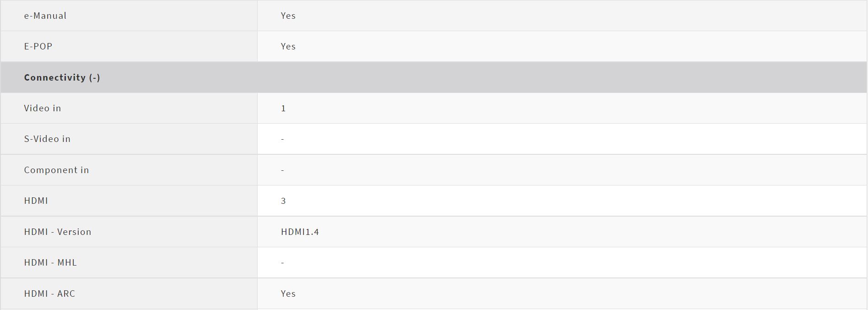Click the HDMI - Version label
The height and width of the screenshot is (310, 868).
point(58,232)
